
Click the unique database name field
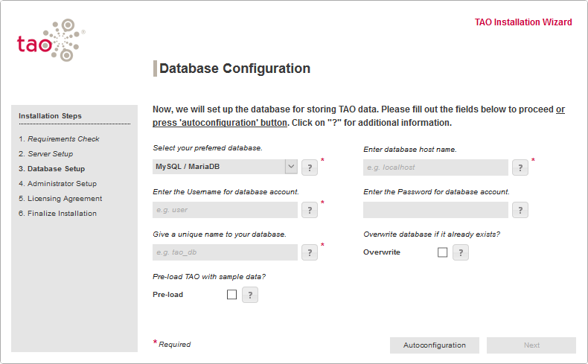225,252
